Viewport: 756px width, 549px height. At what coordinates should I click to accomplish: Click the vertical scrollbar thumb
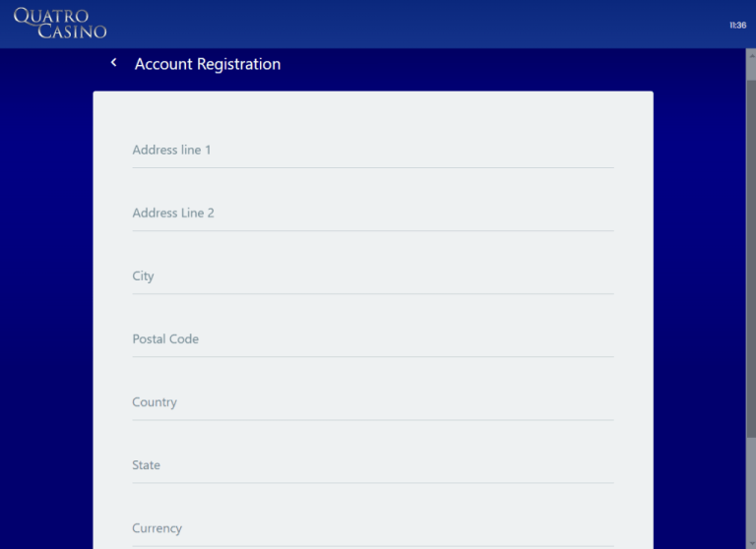coord(750,256)
